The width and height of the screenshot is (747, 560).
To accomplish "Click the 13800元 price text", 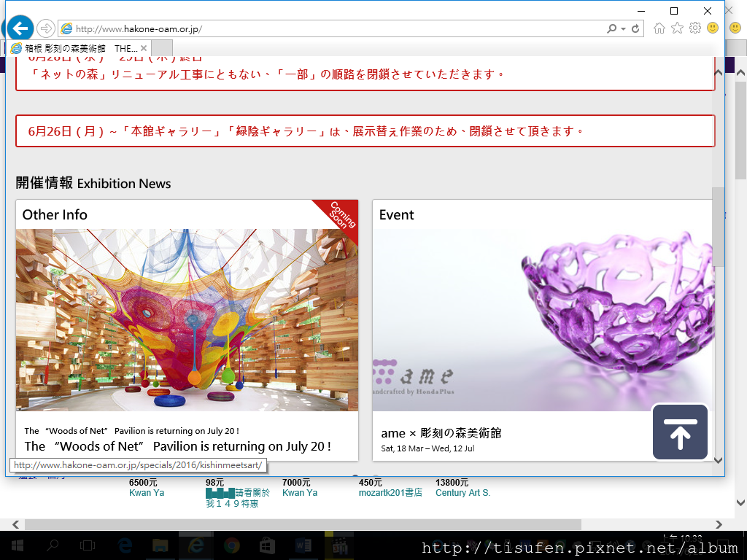I will point(452,483).
